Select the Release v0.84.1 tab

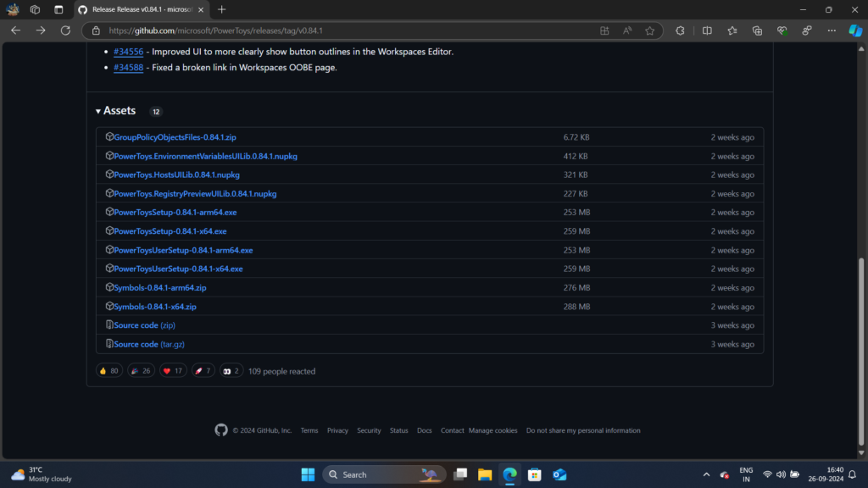(142, 9)
